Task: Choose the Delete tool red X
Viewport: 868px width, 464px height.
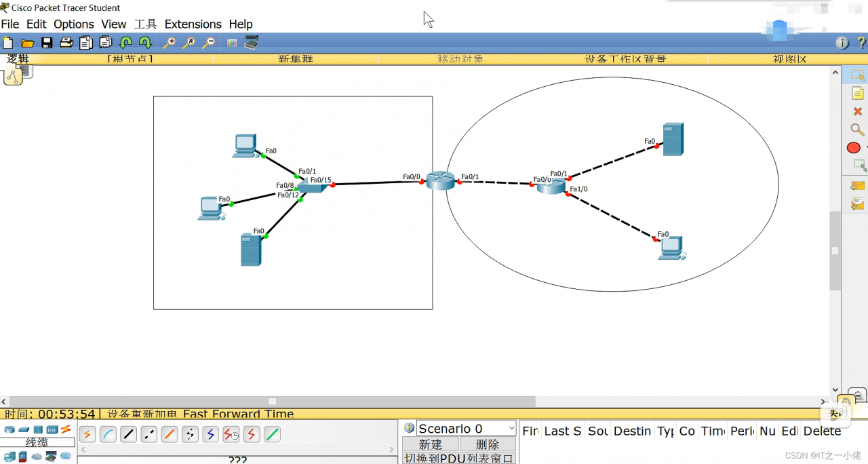Action: [857, 111]
